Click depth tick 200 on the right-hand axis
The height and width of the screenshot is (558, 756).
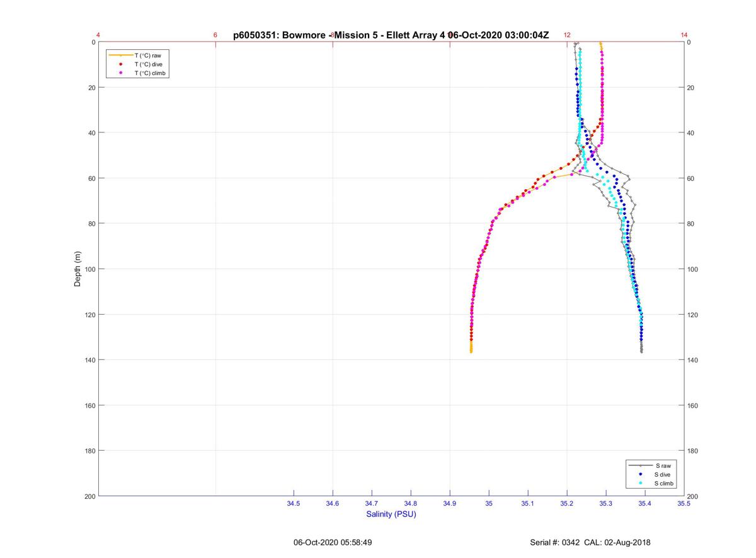coord(693,497)
